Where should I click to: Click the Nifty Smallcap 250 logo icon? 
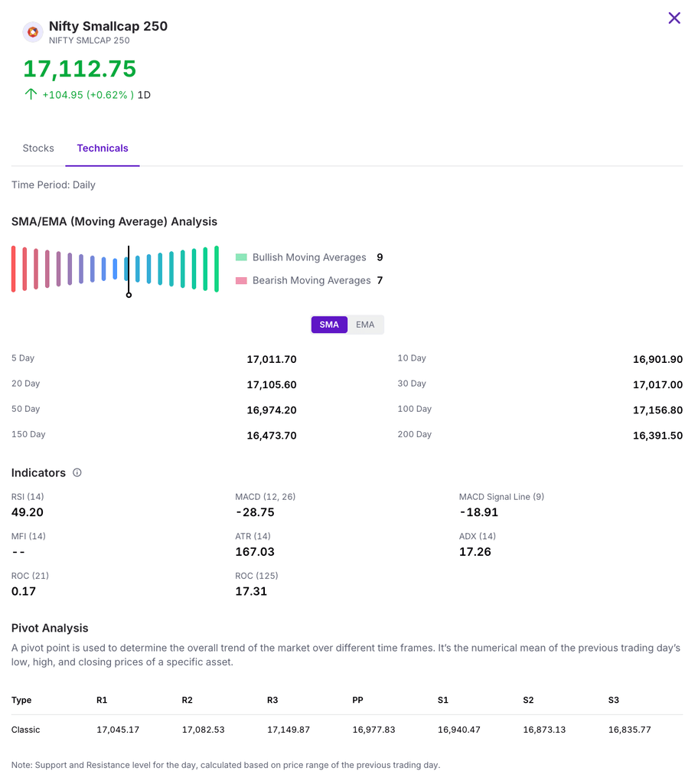(32, 32)
